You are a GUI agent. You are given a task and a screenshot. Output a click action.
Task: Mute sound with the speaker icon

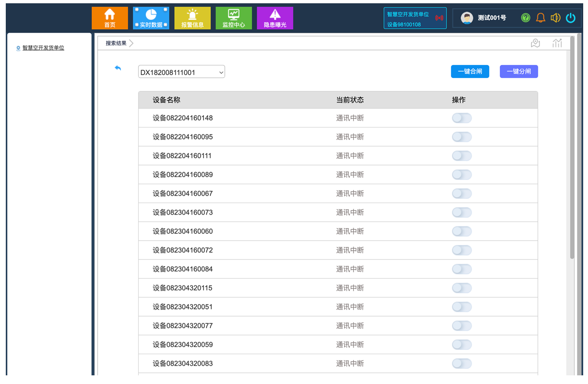[x=555, y=18]
